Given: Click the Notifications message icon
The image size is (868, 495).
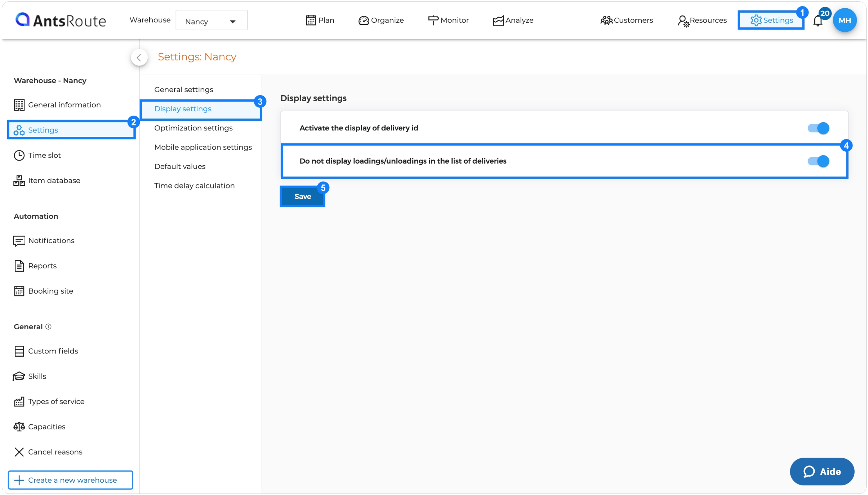Looking at the screenshot, I should [x=19, y=241].
